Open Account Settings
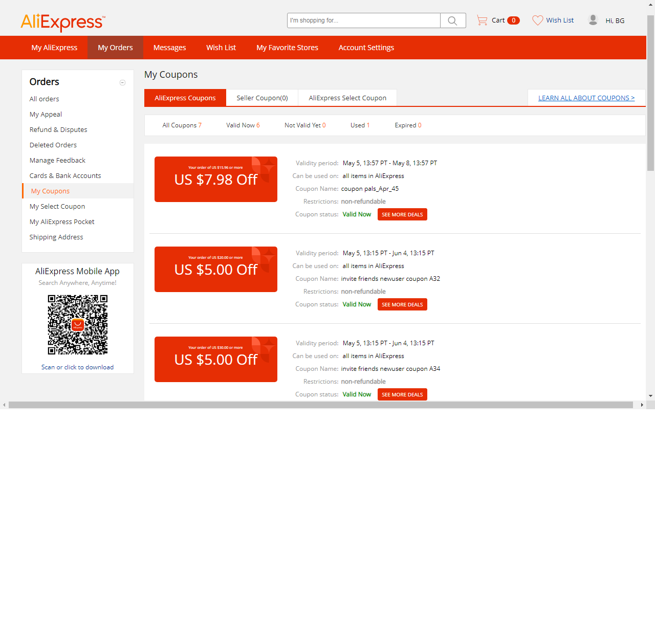This screenshot has height=644, width=655. [366, 48]
